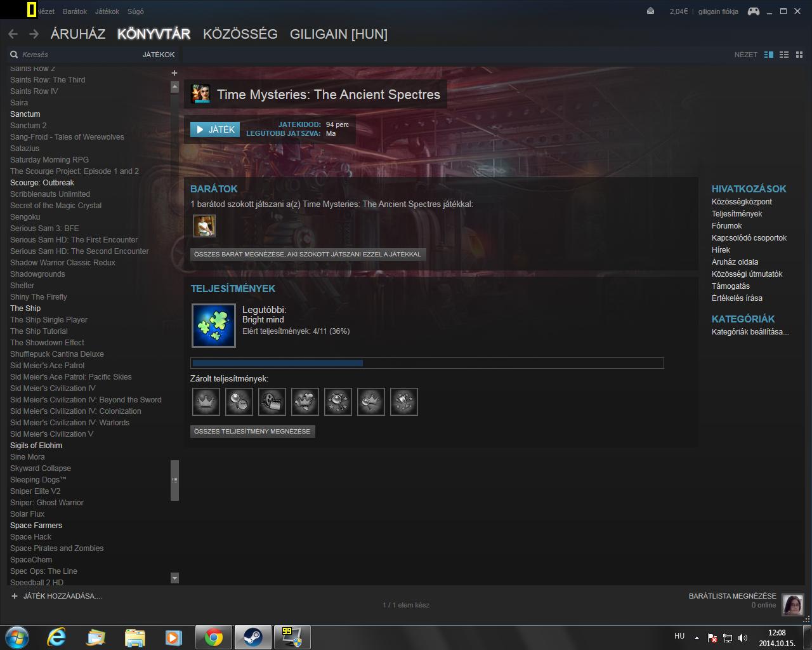Click the achievements progress bar
Image resolution: width=812 pixels, height=650 pixels.
[x=427, y=363]
